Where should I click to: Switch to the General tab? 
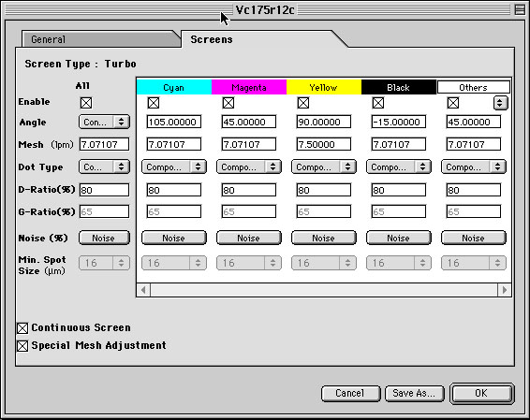click(100, 39)
